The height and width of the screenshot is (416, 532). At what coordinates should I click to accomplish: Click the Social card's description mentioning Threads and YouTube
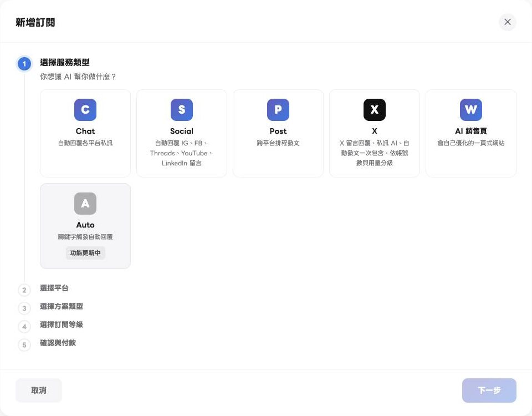(x=182, y=153)
